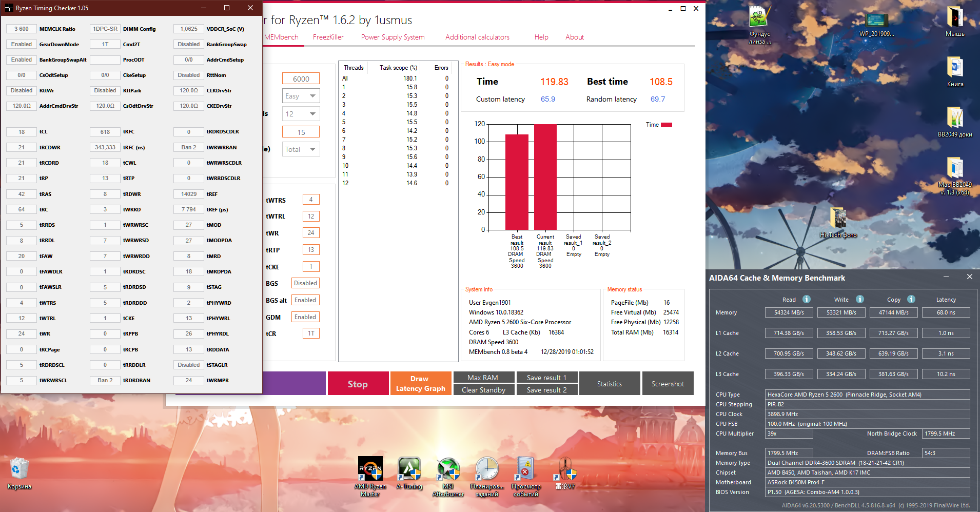Viewport: 980px width, 512px height.
Task: Click the info icon beside Copy in AIDA64
Action: click(x=911, y=299)
